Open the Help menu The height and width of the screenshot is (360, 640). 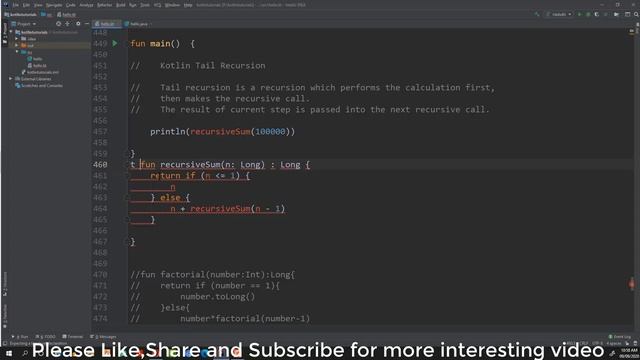pyautogui.click(x=188, y=5)
